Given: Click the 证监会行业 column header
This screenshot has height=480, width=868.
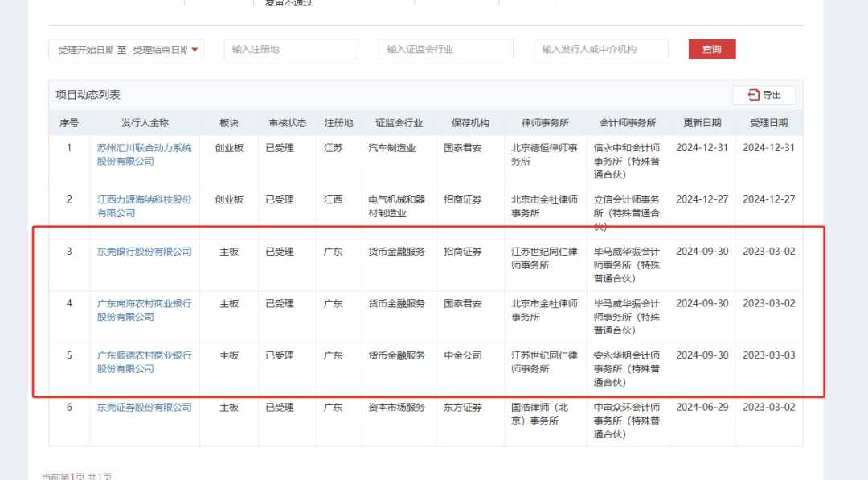Looking at the screenshot, I should click(399, 123).
